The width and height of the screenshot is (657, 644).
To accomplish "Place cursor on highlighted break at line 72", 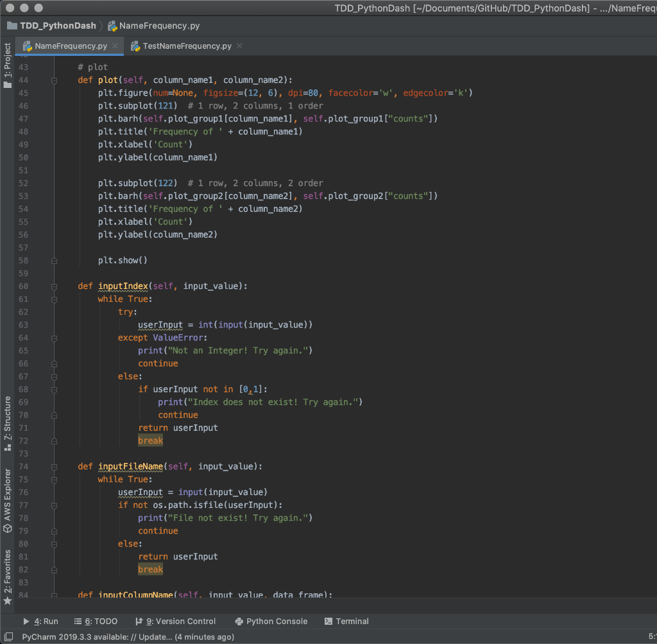I will (150, 440).
